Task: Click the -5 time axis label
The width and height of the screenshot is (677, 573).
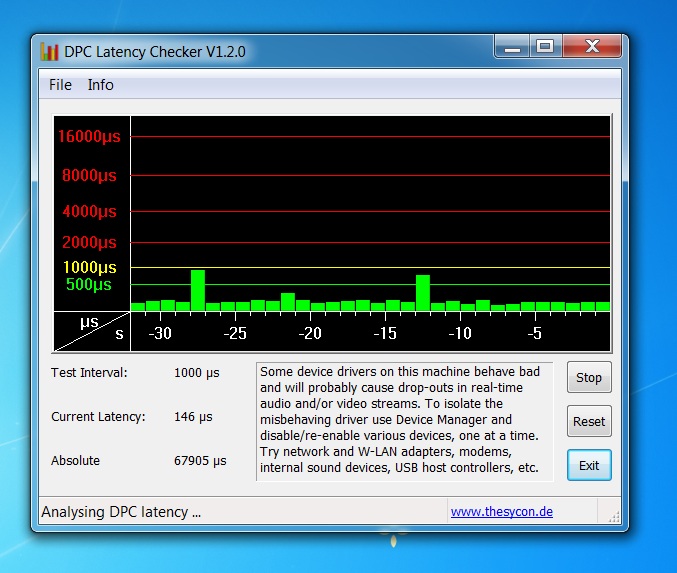Action: [x=535, y=333]
